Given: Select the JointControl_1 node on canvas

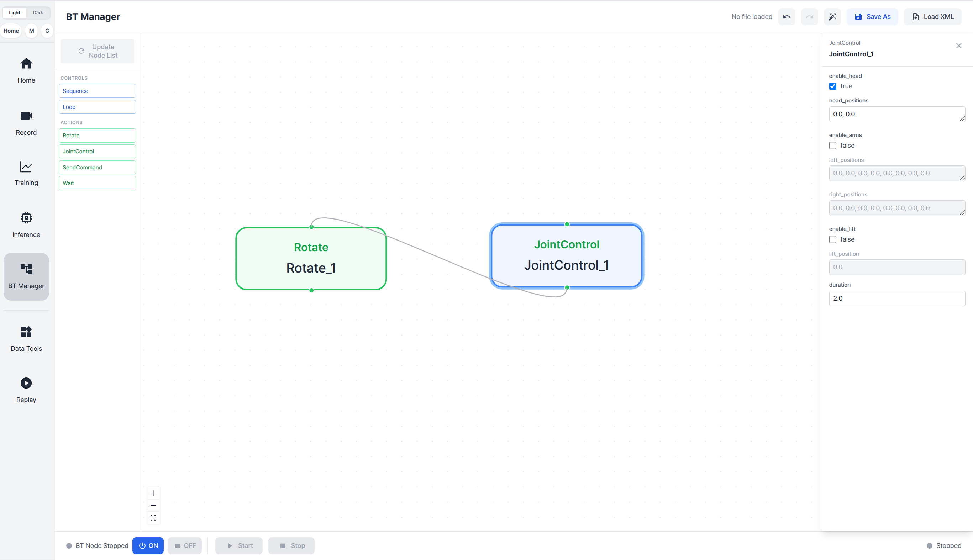Looking at the screenshot, I should pyautogui.click(x=566, y=256).
